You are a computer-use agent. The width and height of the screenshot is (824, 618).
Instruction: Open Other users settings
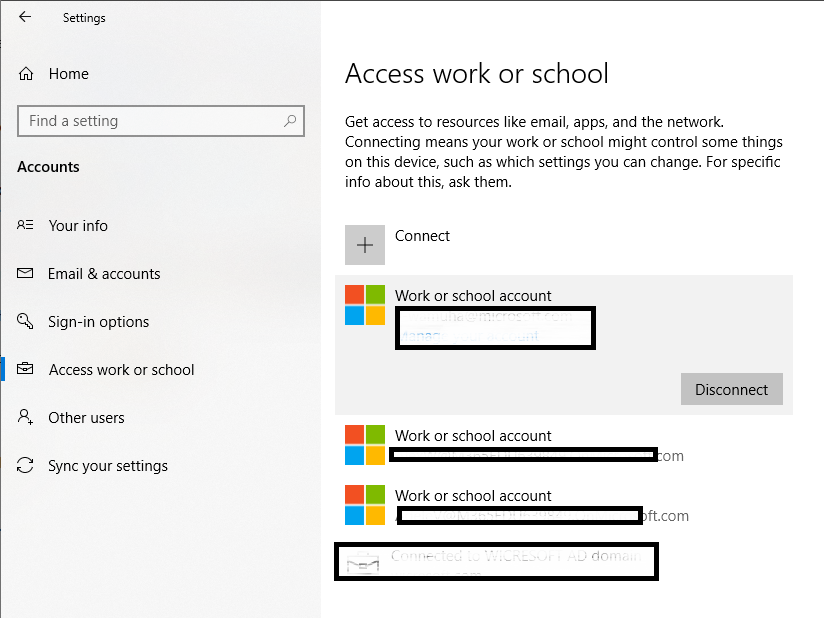(86, 418)
